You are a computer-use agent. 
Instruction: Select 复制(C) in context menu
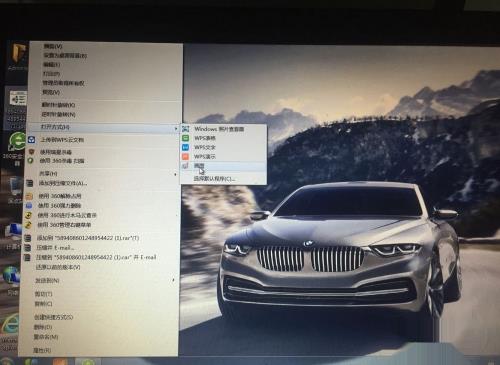[44, 304]
